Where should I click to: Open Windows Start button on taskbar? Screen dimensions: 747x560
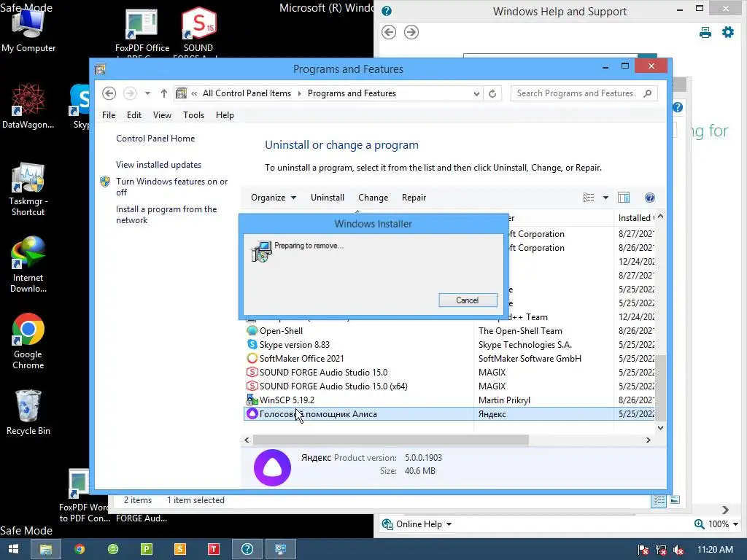14,549
